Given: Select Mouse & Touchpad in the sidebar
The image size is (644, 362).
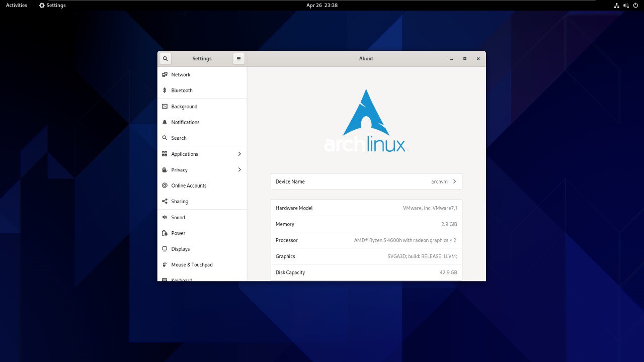Looking at the screenshot, I should [x=202, y=264].
